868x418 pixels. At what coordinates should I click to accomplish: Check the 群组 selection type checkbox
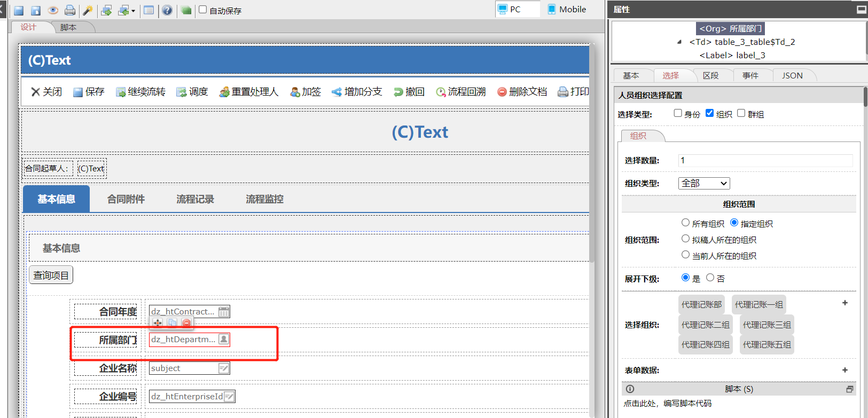coord(741,113)
